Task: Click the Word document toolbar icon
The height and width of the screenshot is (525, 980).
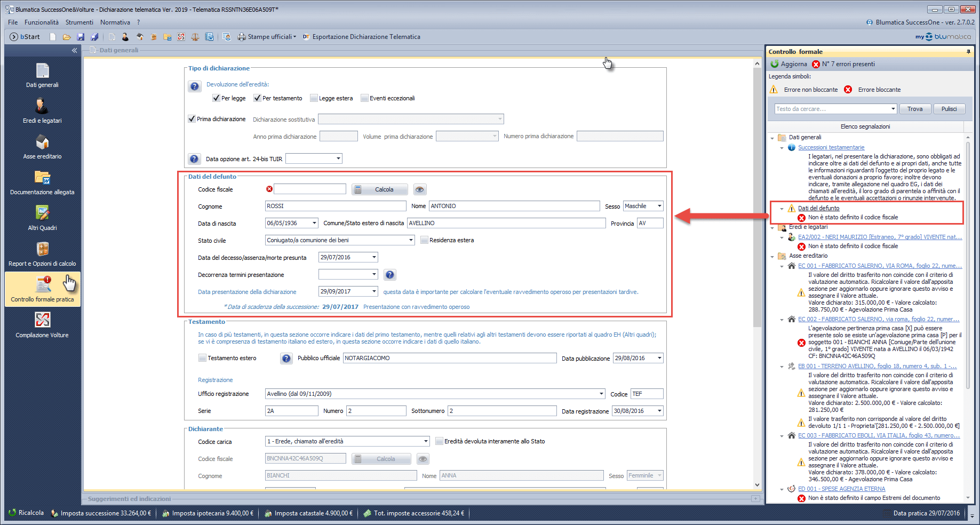Action: pyautogui.click(x=209, y=37)
